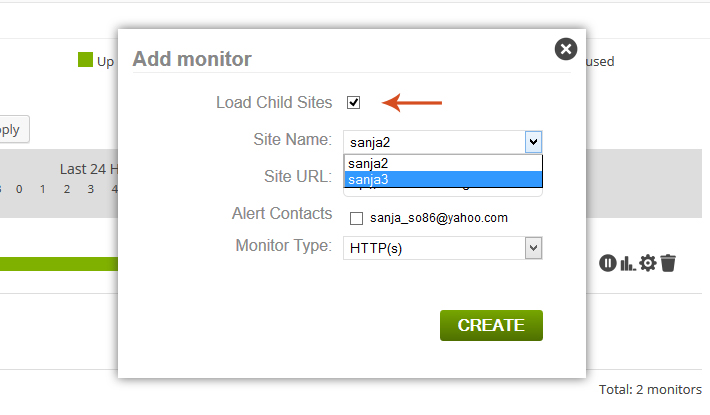
Task: Check the sanja_so86@yahoo.com alert contact
Action: click(356, 219)
